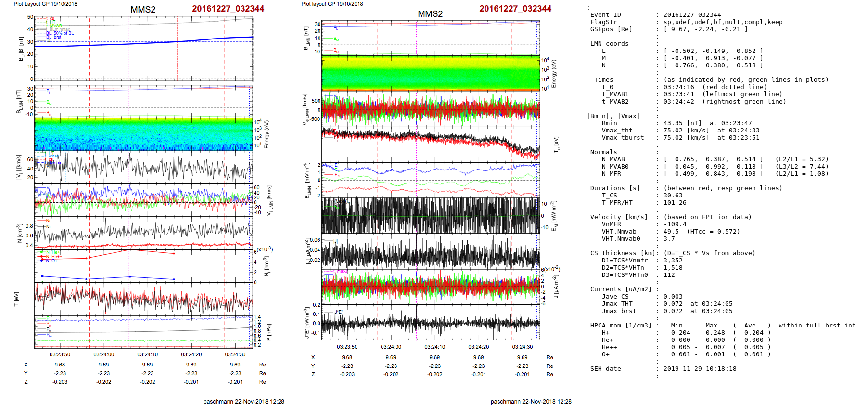Image resolution: width=868 pixels, height=405 pixels.
Task: Click the J*E panel at bottom of right plot
Action: [x=430, y=323]
